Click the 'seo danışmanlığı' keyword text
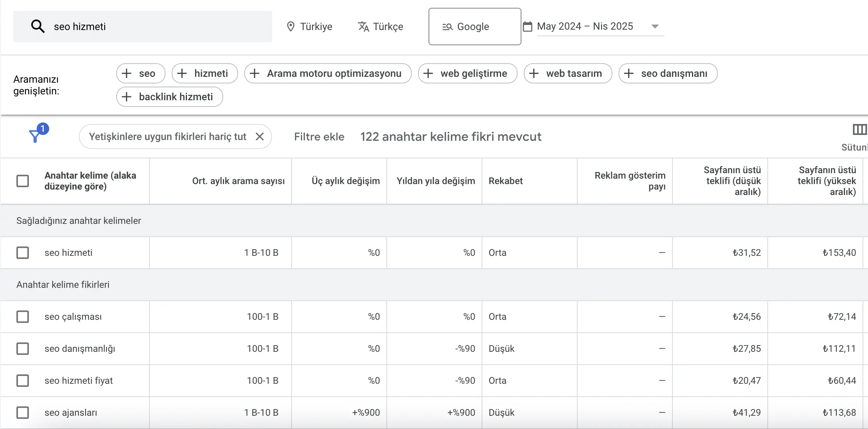Screen dimensions: 868x429 click(80, 349)
